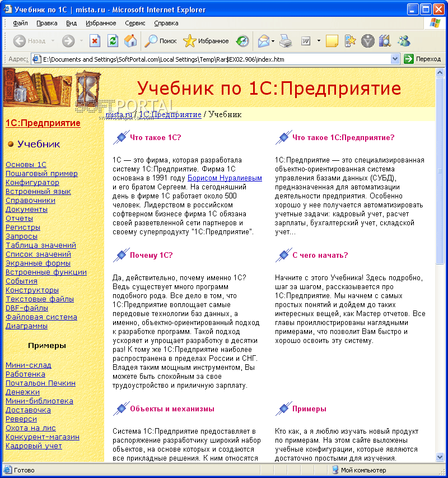Viewport: 448px width, 478px height.
Task: Click the Объекты и механизмы heading
Action: (172, 409)
